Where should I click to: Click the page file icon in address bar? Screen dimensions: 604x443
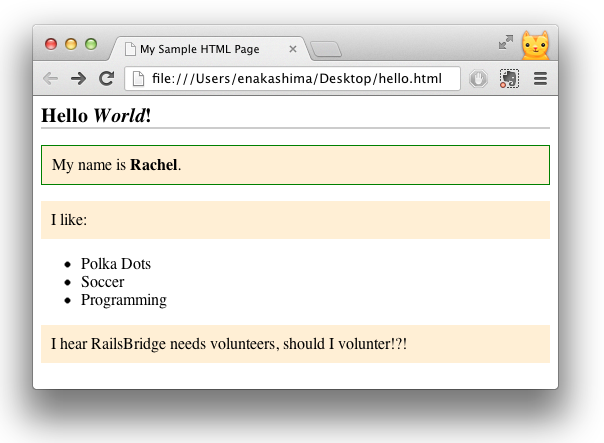point(138,79)
